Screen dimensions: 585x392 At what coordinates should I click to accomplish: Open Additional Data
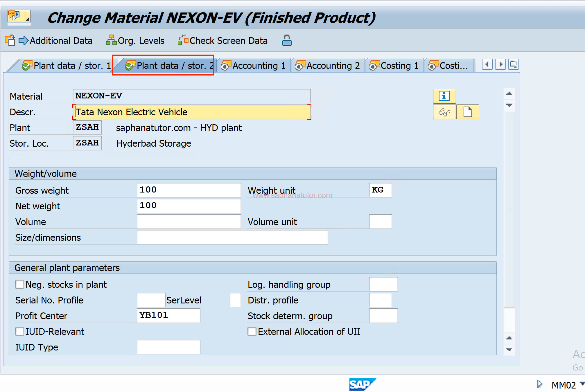[x=55, y=41]
